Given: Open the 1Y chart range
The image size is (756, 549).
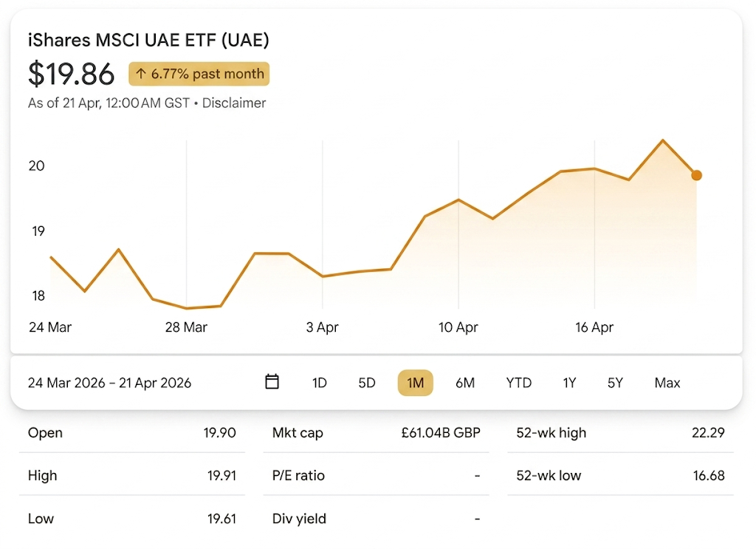Looking at the screenshot, I should (x=568, y=383).
